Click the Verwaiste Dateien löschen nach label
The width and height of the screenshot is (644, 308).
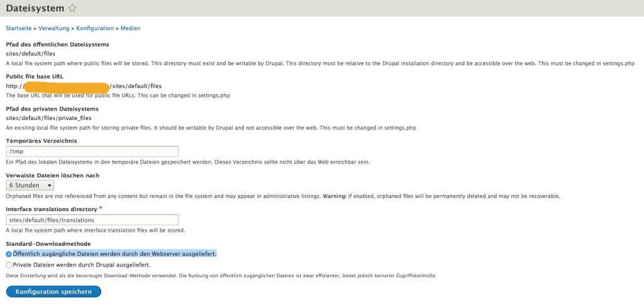click(52, 175)
